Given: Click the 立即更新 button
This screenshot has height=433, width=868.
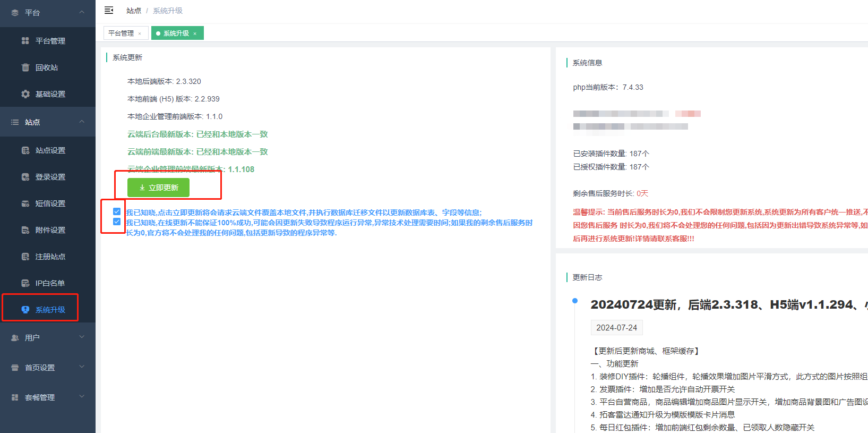Looking at the screenshot, I should pyautogui.click(x=158, y=188).
